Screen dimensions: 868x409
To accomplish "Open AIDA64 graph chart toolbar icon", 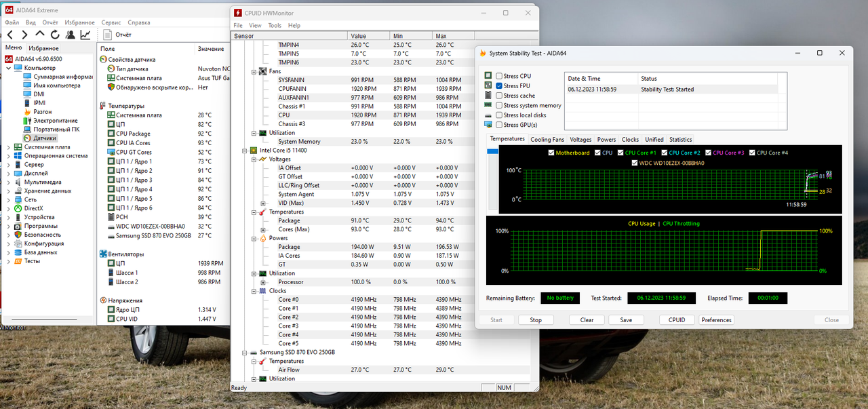I will tap(85, 35).
